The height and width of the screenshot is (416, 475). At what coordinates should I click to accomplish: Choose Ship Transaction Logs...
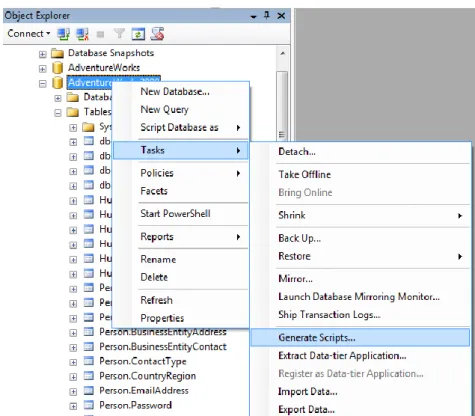point(360,315)
